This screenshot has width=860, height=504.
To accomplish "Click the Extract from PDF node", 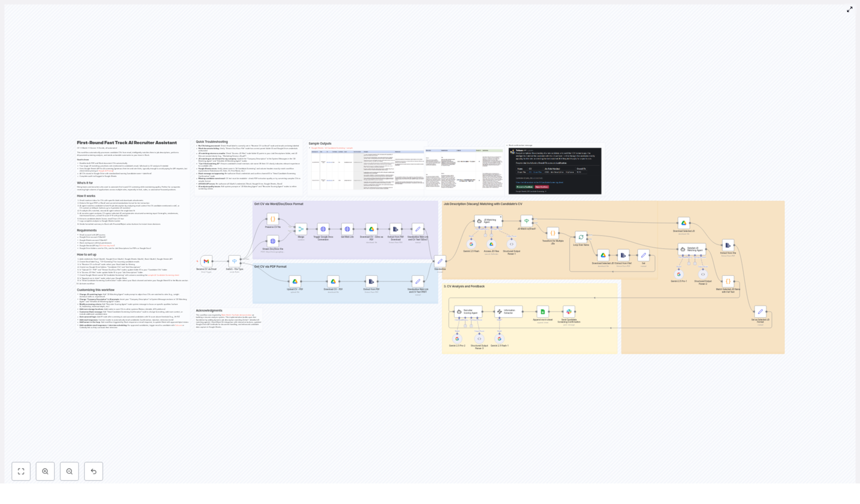I will pyautogui.click(x=370, y=282).
